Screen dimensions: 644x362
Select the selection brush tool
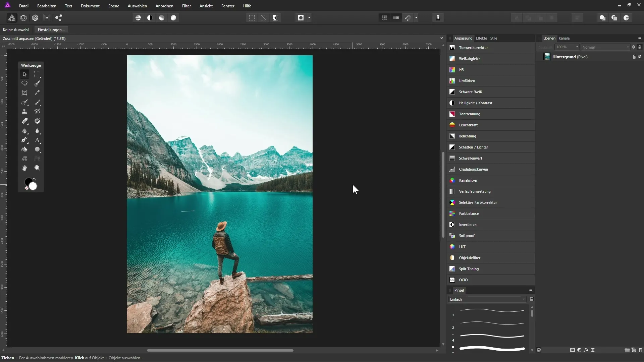pos(37,83)
